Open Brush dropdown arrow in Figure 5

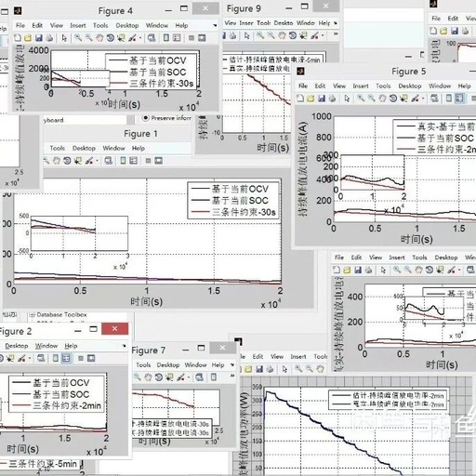[x=423, y=99]
